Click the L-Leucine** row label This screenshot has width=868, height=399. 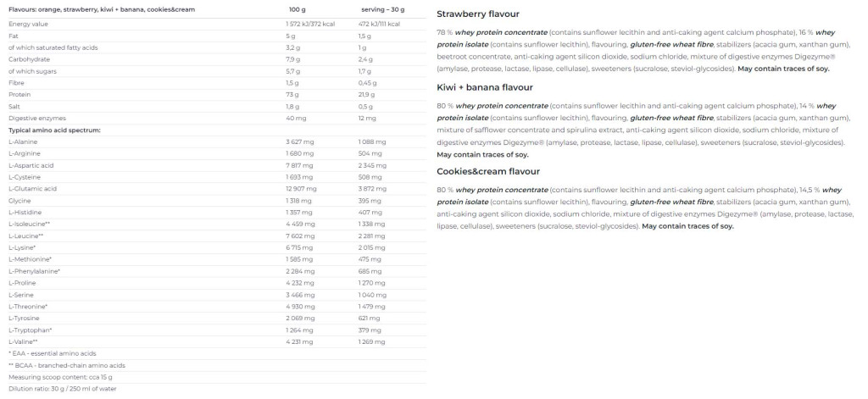tap(26, 235)
